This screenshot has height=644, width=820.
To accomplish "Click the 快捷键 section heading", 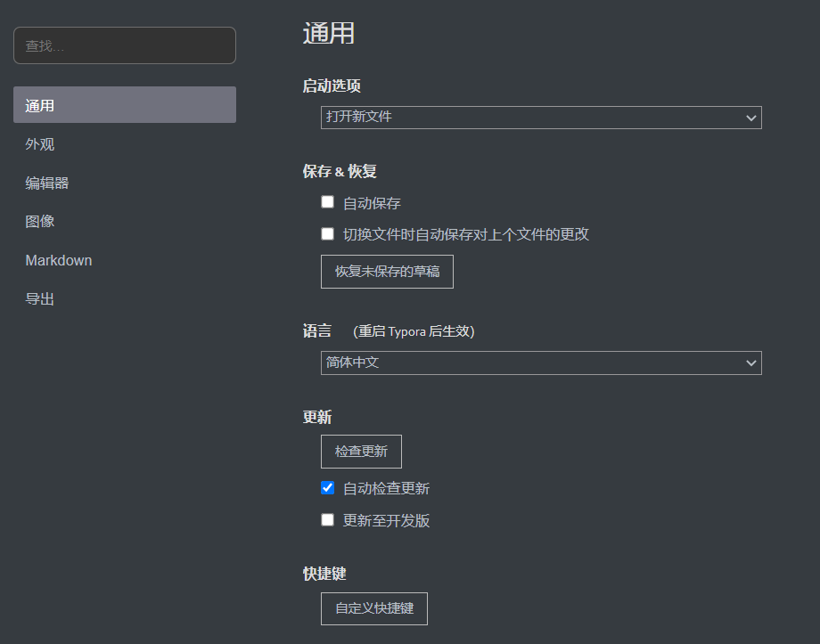I will point(324,575).
